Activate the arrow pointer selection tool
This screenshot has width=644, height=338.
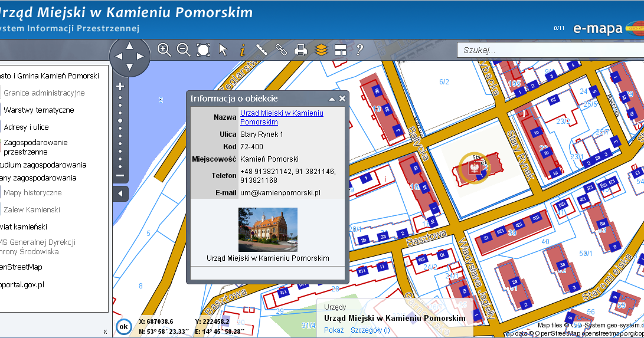coord(223,50)
